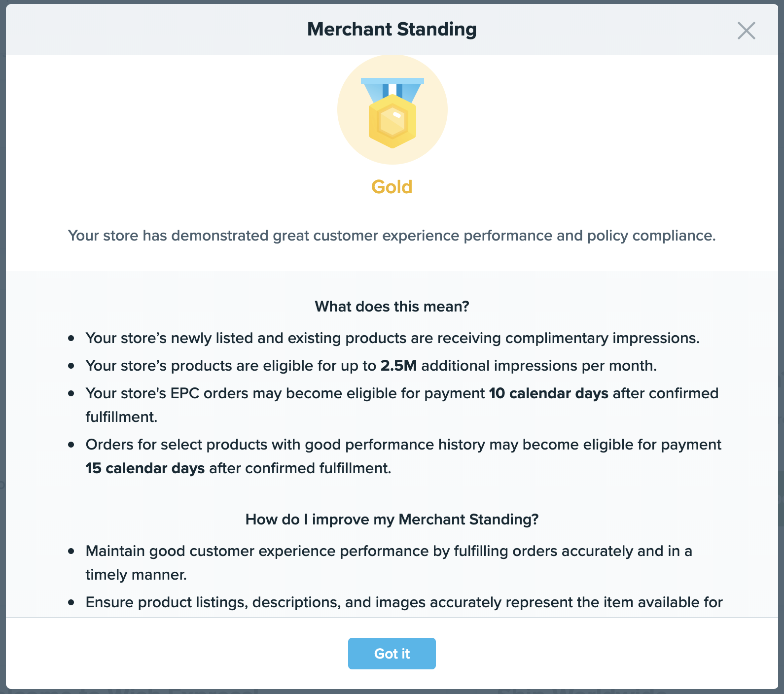The image size is (784, 694).
Task: Click the bold 15 calendar days text
Action: click(145, 468)
